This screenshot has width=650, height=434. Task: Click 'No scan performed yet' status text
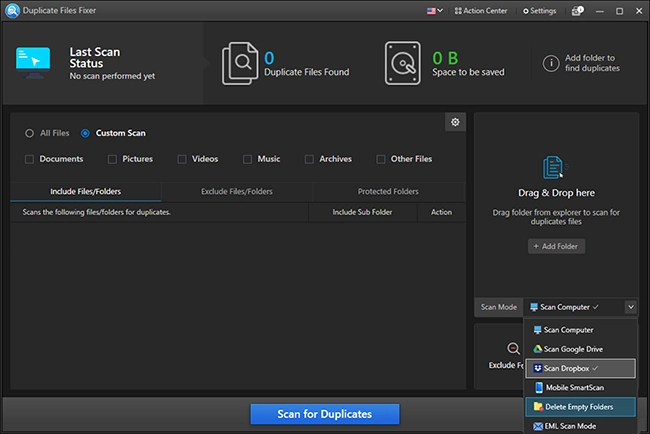112,76
